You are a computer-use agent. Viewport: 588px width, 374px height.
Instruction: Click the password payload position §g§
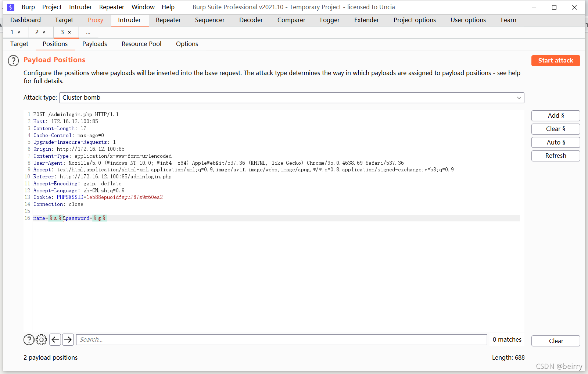tap(99, 218)
